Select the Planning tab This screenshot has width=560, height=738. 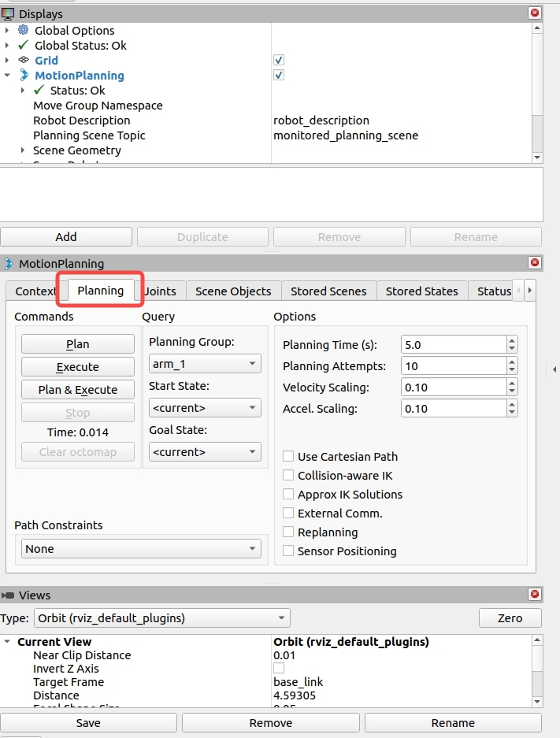click(101, 291)
